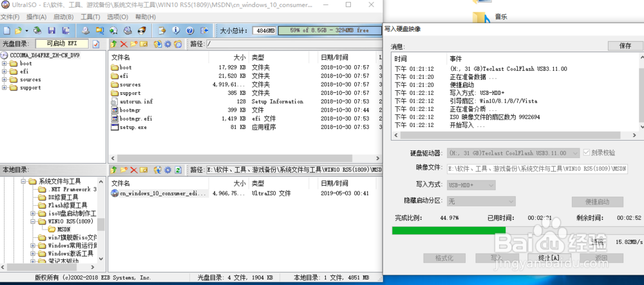
Task: Open the 工具(T) menu
Action: [90, 17]
